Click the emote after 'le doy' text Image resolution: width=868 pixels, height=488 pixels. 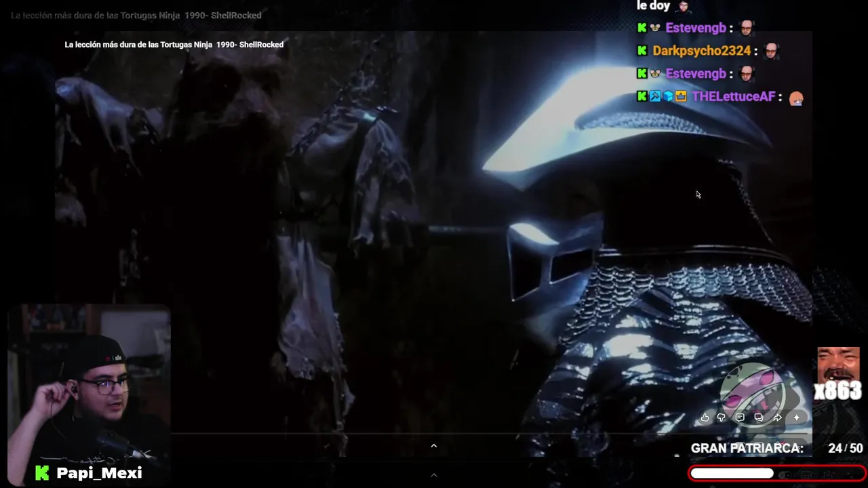[x=684, y=7]
